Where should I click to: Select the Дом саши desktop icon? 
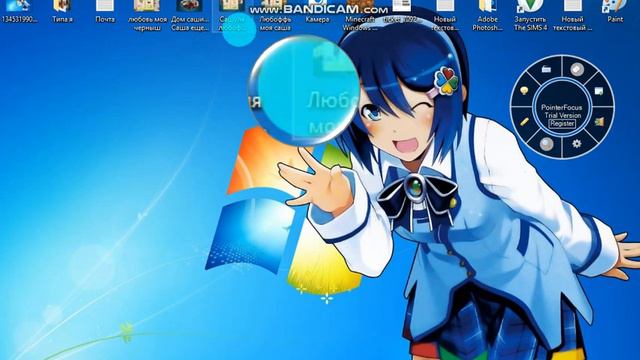coord(190,16)
